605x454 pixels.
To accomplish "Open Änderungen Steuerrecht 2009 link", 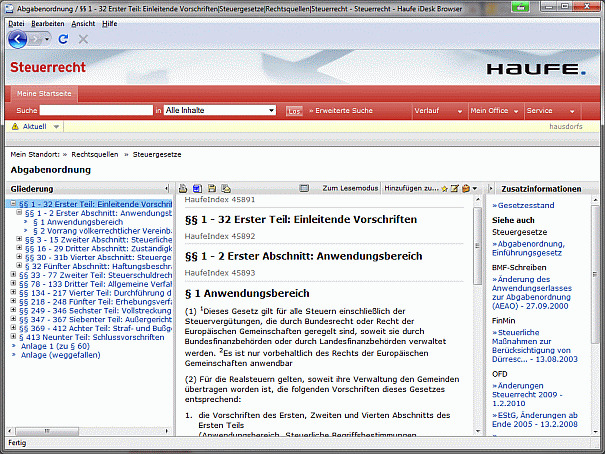I will pos(527,395).
